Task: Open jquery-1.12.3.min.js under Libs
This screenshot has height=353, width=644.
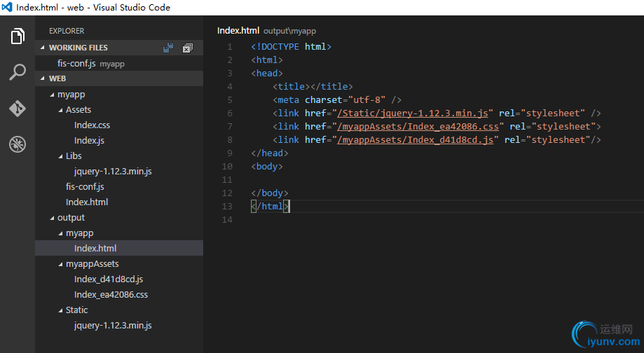Action: [x=113, y=171]
